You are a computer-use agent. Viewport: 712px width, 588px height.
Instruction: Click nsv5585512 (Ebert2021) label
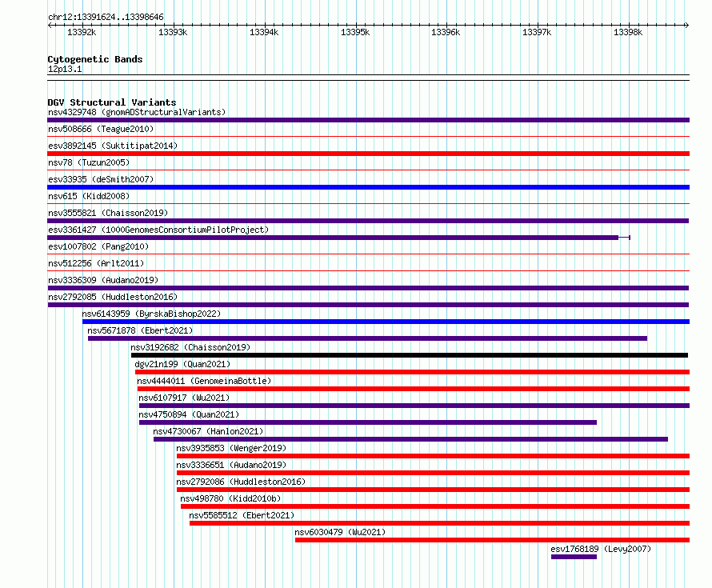(x=242, y=515)
